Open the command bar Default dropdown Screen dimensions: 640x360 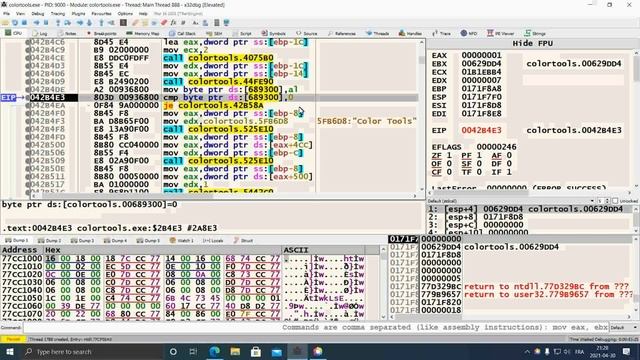[623, 328]
